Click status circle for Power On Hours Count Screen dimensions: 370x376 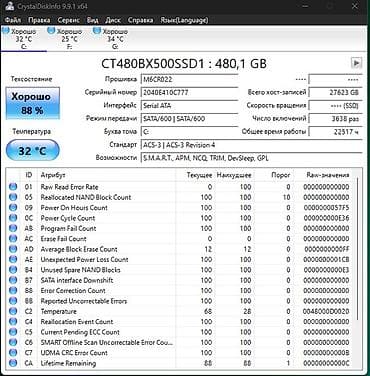click(13, 207)
